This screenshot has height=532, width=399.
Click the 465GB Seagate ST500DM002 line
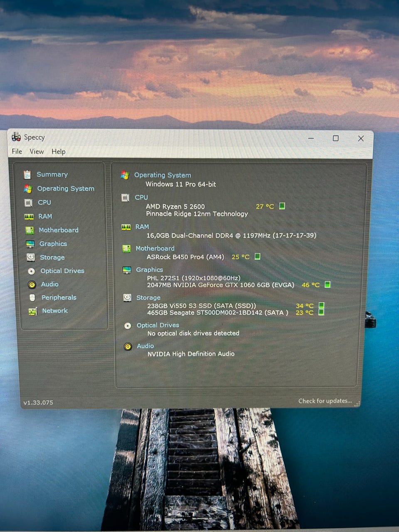click(x=218, y=313)
